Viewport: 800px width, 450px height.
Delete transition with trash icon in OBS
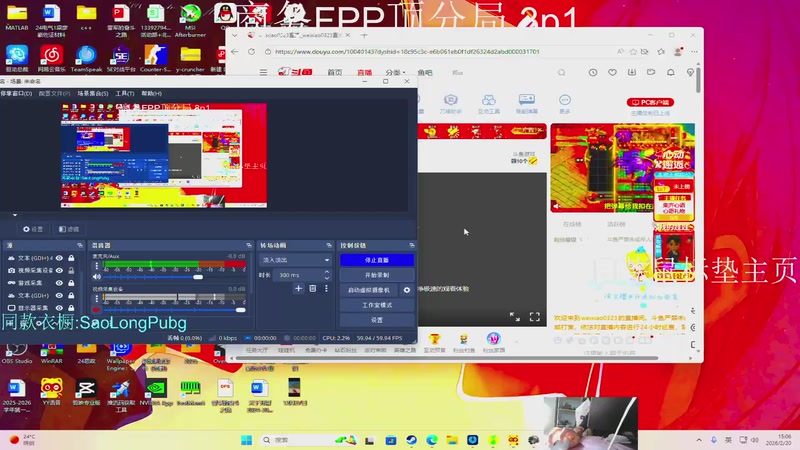[313, 289]
